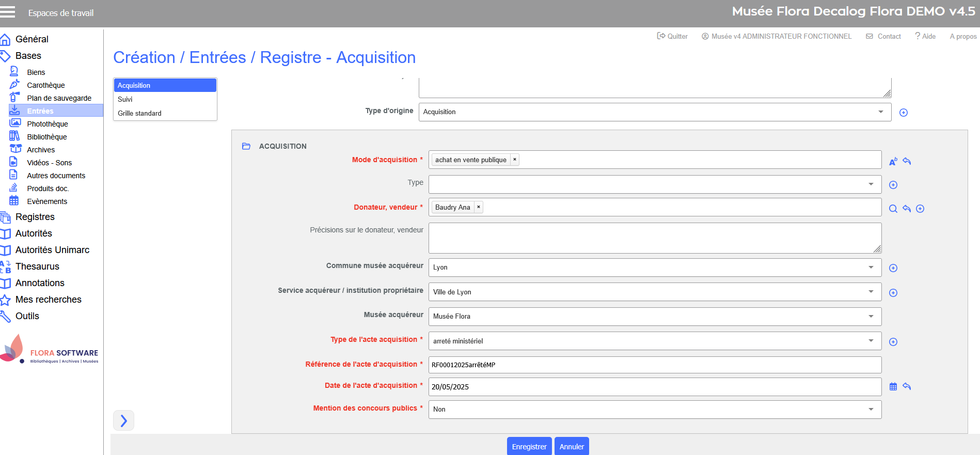Viewport: 980px width, 455px height.
Task: Click the Enregistrer button
Action: coord(529,447)
